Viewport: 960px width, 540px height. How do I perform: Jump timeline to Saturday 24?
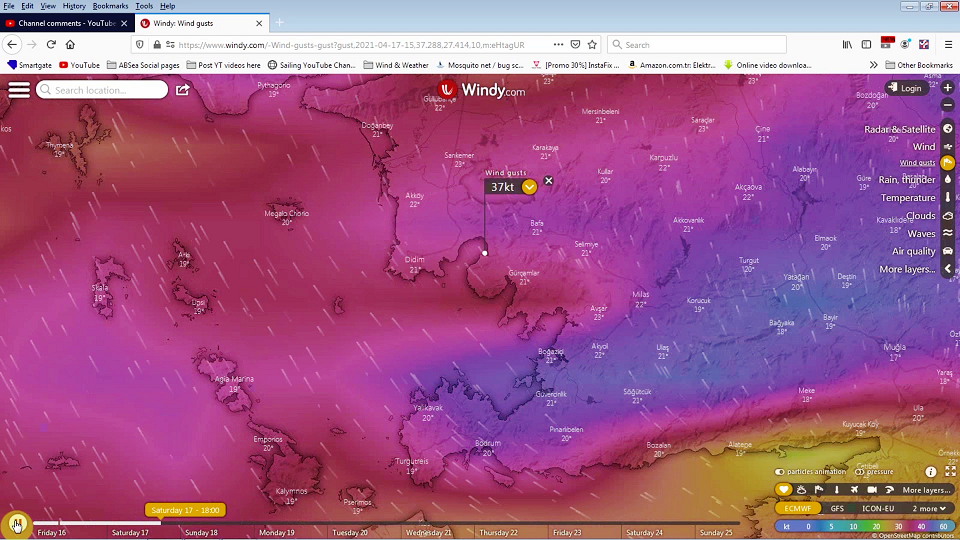[x=644, y=533]
